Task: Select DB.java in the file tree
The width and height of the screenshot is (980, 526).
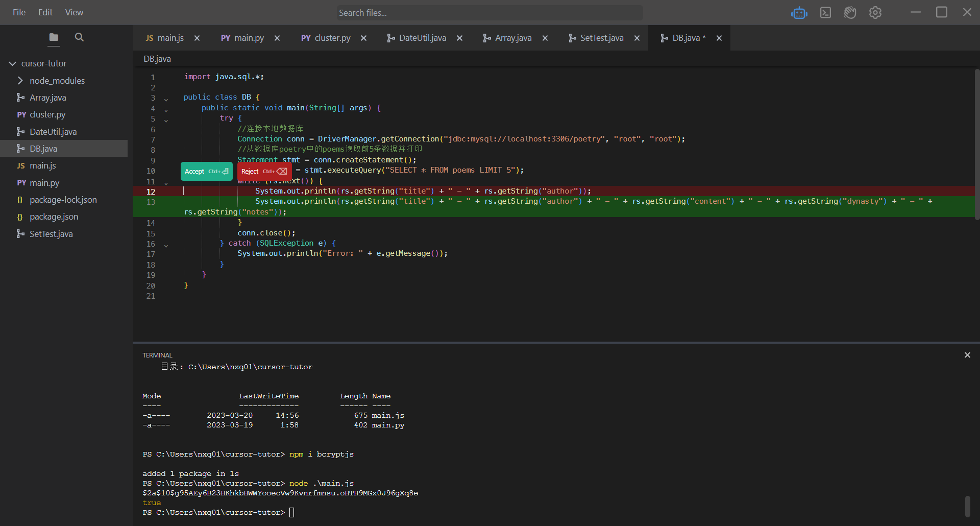Action: click(x=64, y=149)
